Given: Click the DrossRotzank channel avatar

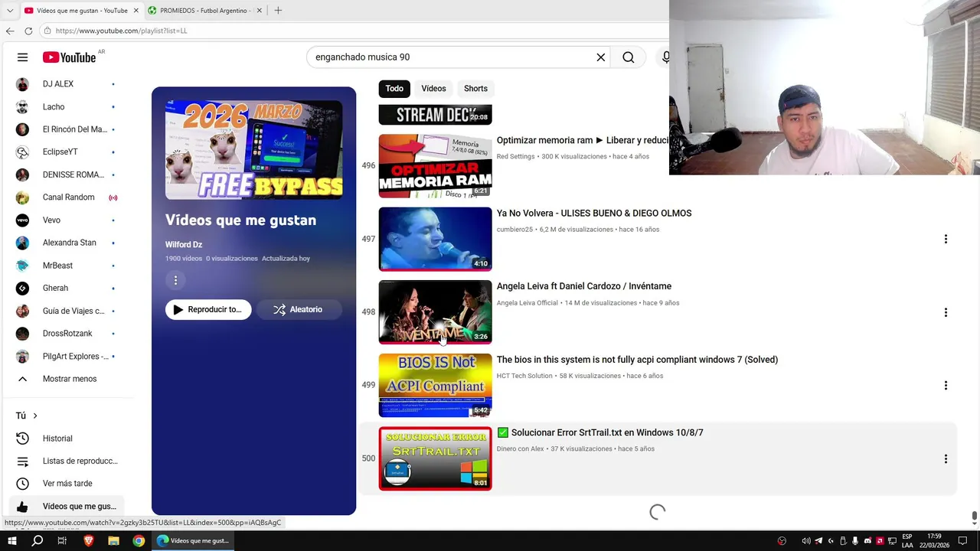Looking at the screenshot, I should (22, 334).
